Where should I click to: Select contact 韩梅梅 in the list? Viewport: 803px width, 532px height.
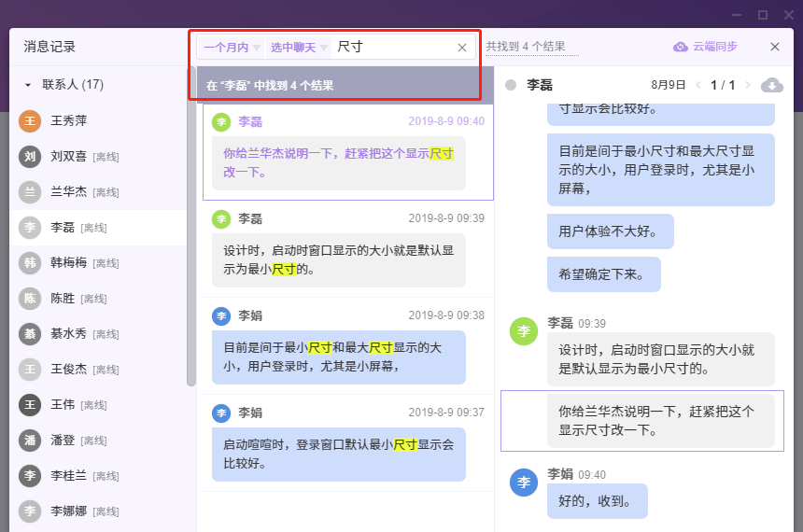tap(68, 262)
